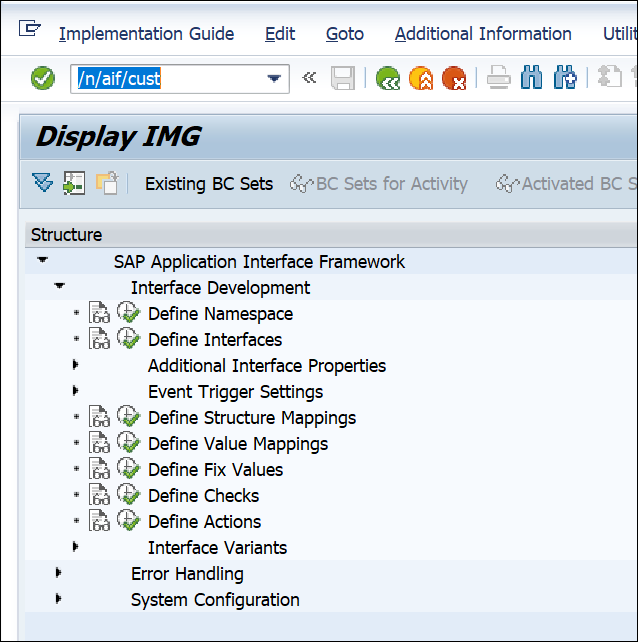Click the Save diskette icon

pyautogui.click(x=343, y=78)
